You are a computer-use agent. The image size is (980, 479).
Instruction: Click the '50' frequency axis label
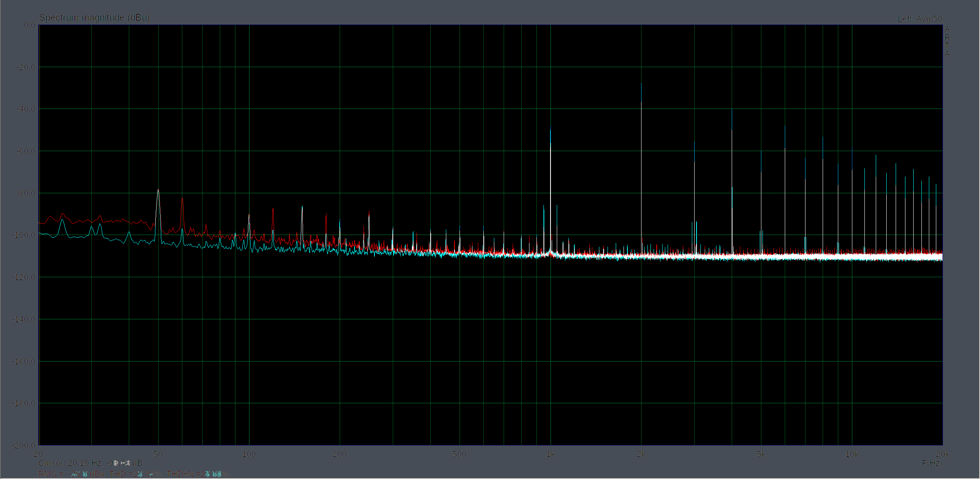pyautogui.click(x=158, y=454)
